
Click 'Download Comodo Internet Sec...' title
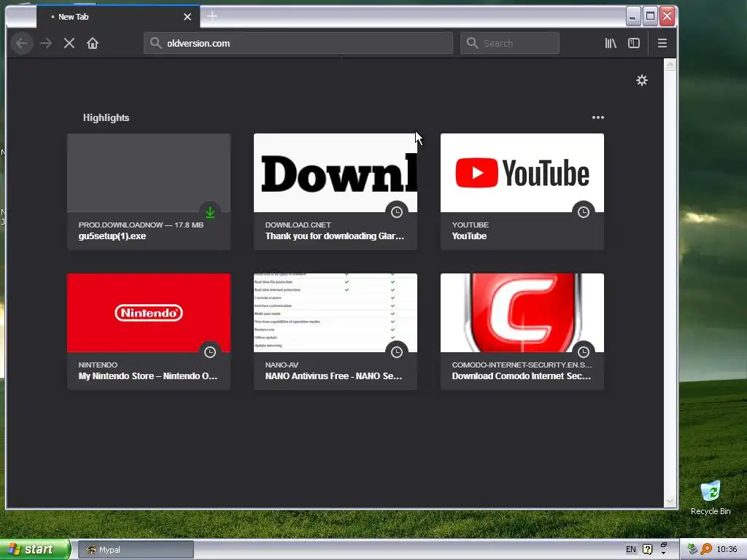point(521,376)
